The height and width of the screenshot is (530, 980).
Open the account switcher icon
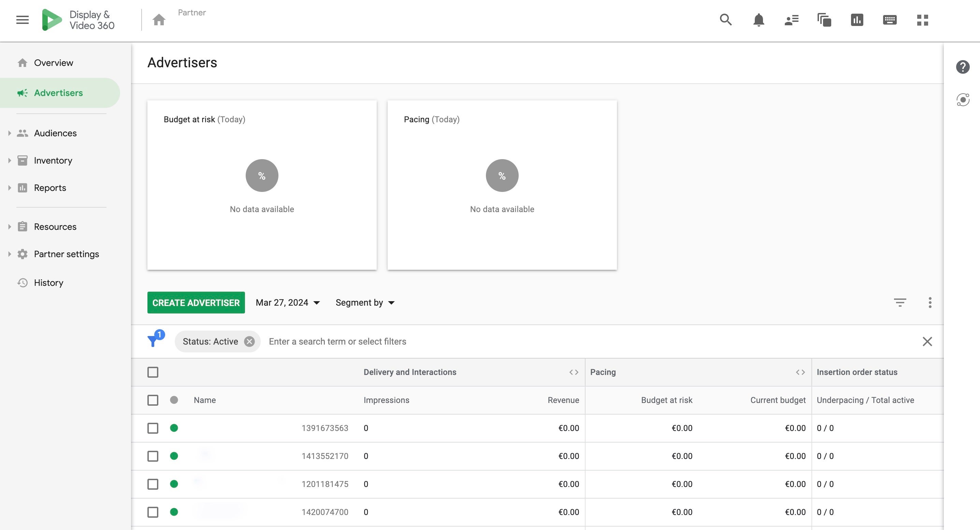791,19
